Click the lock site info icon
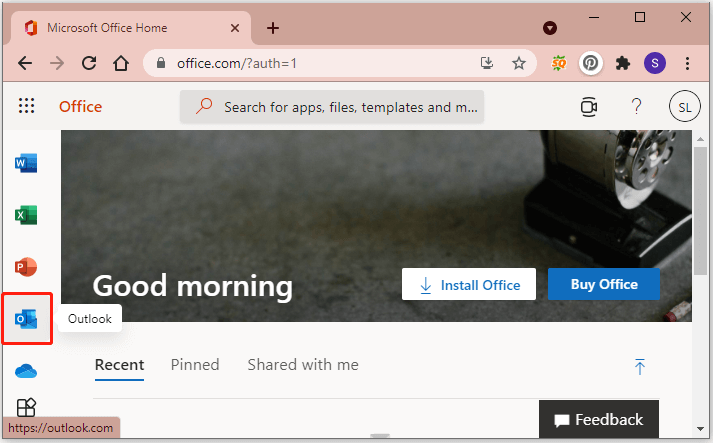The height and width of the screenshot is (443, 713). pyautogui.click(x=161, y=63)
